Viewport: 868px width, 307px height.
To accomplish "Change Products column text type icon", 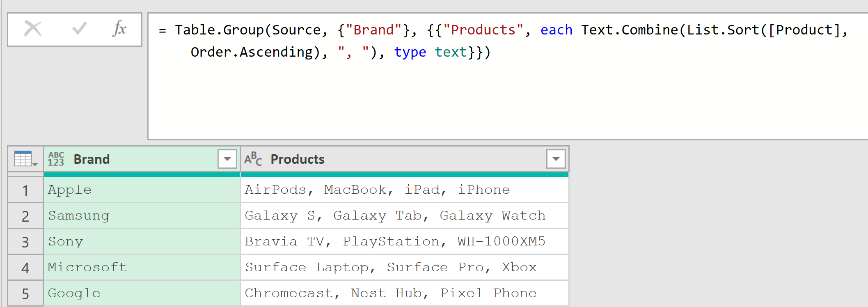I will [x=253, y=159].
